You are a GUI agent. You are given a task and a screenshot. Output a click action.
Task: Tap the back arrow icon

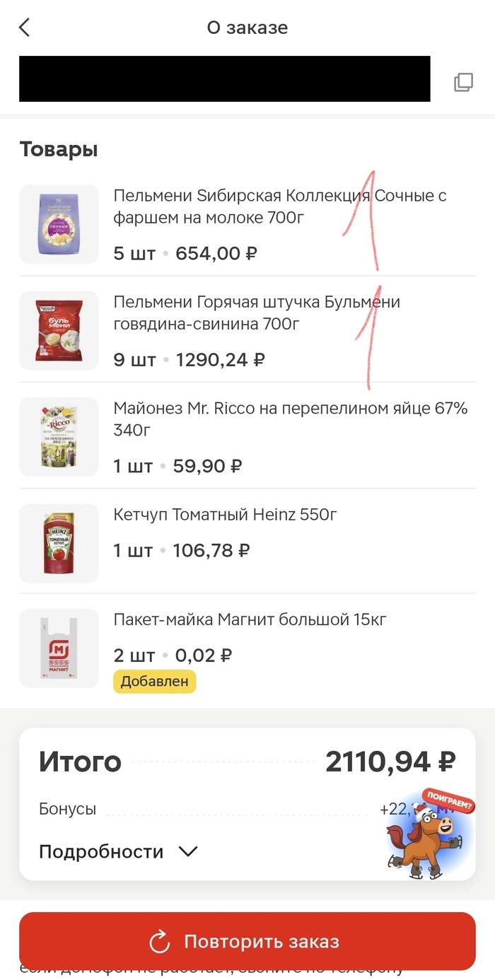pos(25,28)
